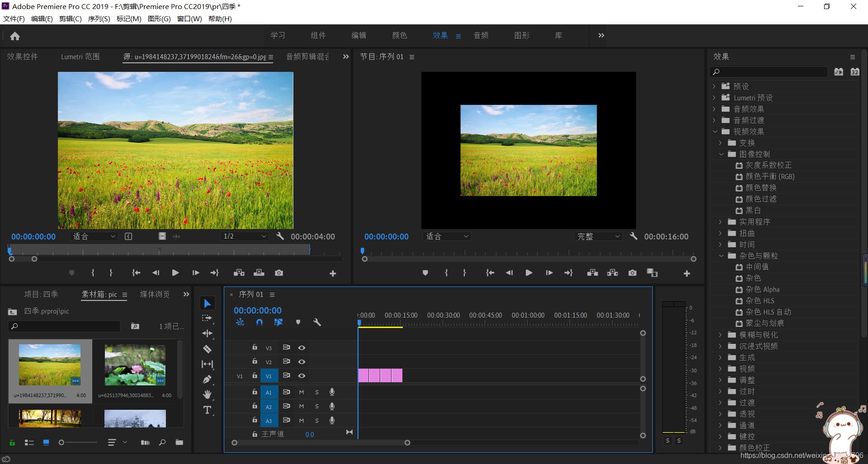Switch project panel to list view
Screen dimensions: 868x464
tap(29, 442)
